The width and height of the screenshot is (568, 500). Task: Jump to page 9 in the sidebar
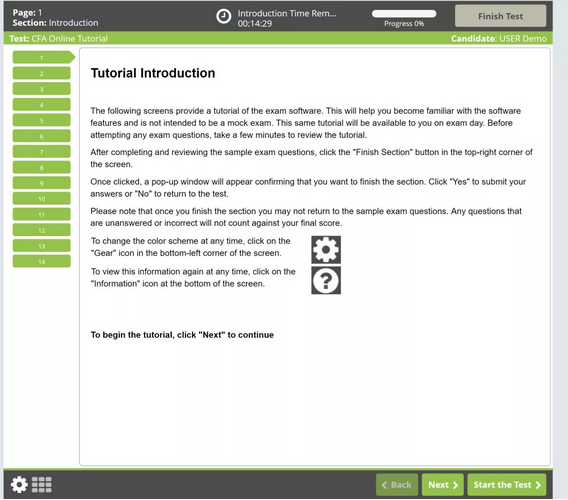tap(42, 183)
